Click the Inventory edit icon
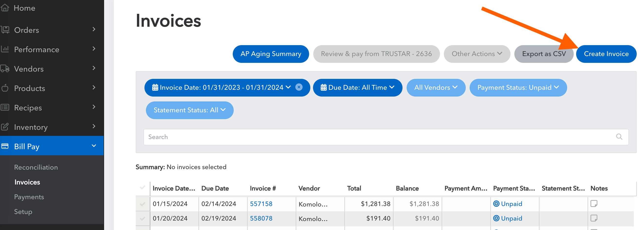Image resolution: width=644 pixels, height=230 pixels. (5, 127)
